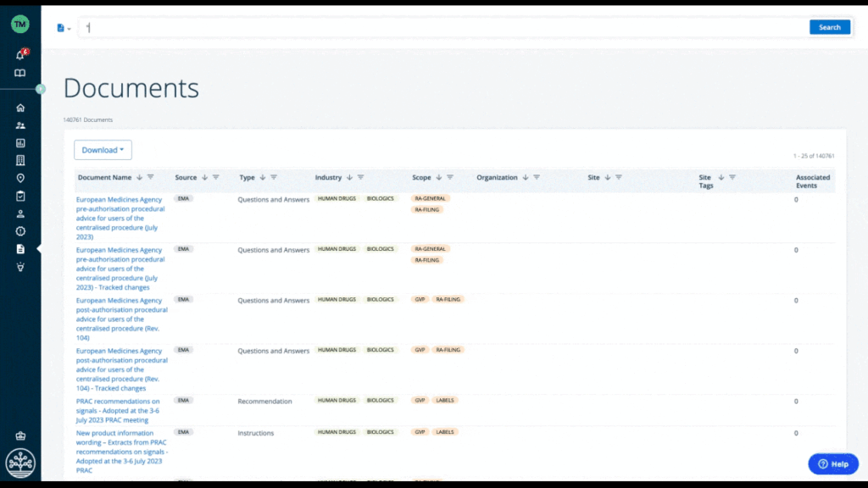
Task: Open post-authorisation (Rev. 104) - Tracked changes link
Action: click(x=121, y=369)
